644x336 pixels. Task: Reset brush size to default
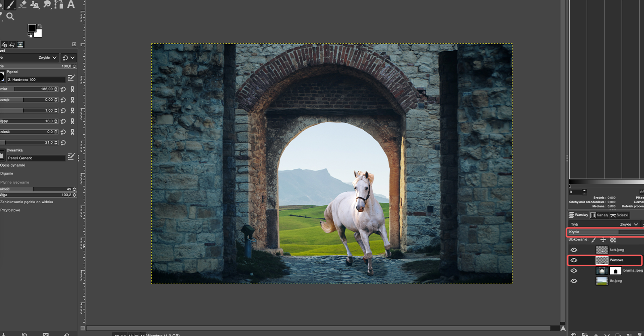pyautogui.click(x=63, y=89)
